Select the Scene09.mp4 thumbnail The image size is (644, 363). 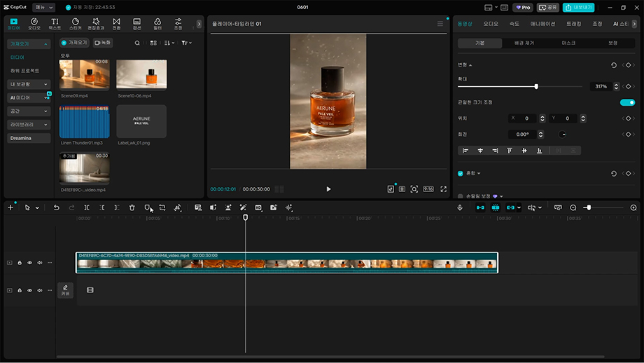(x=84, y=74)
